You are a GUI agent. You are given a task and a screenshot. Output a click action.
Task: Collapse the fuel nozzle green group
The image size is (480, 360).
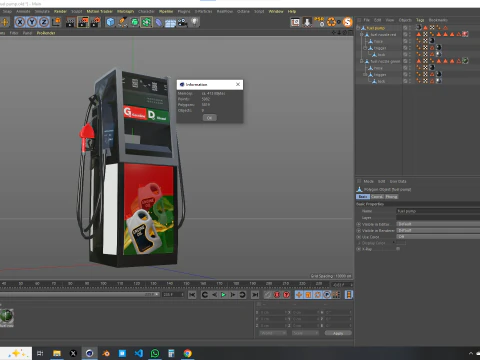[x=362, y=61]
